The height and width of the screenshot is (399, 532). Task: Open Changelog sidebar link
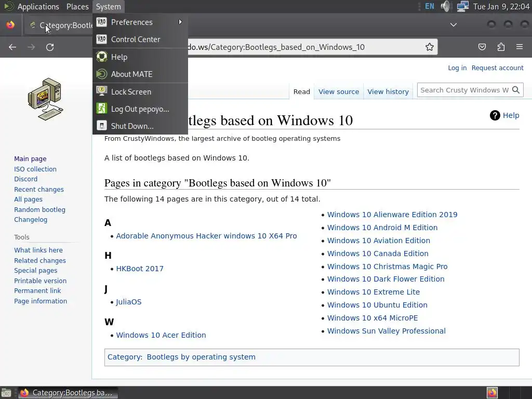[x=31, y=220]
